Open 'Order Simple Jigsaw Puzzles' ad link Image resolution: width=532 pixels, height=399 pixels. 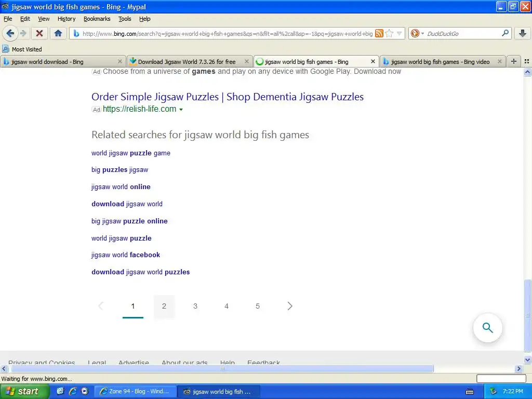point(228,97)
